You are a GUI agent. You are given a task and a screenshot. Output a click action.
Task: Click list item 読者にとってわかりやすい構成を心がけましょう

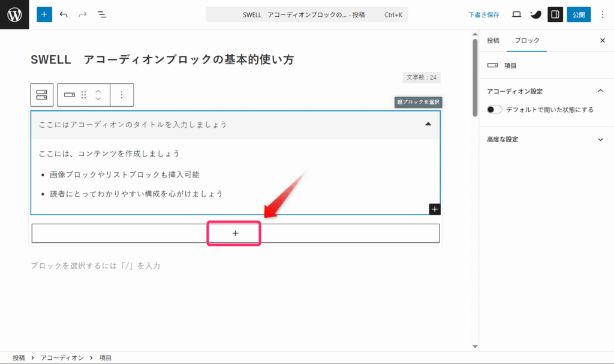pyautogui.click(x=136, y=194)
